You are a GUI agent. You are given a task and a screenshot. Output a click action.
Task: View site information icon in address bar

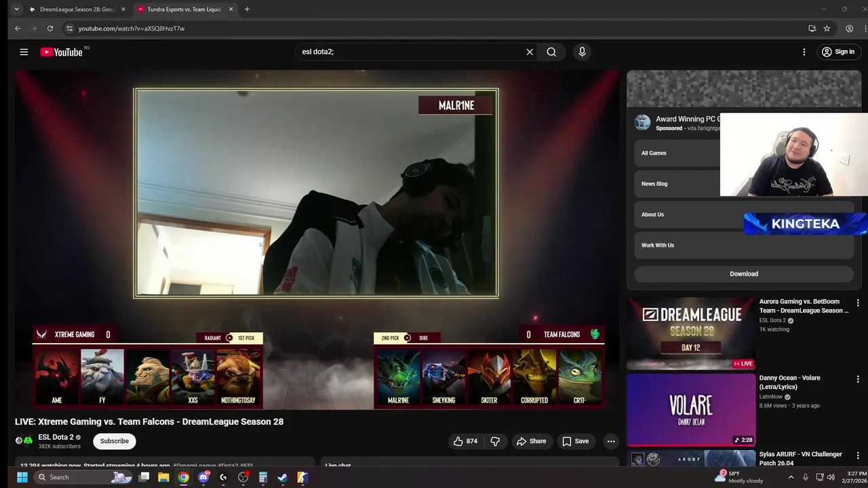click(68, 28)
